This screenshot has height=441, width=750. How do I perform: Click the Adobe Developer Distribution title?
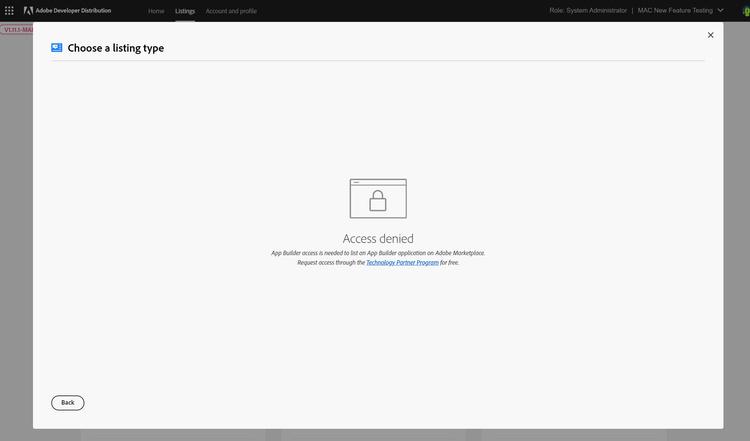coord(73,10)
